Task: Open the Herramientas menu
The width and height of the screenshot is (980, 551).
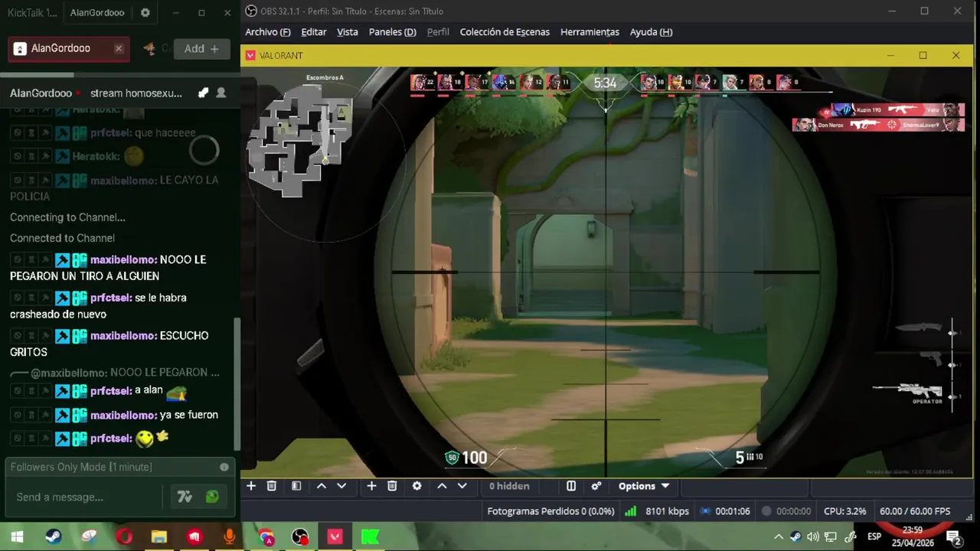Action: pyautogui.click(x=590, y=32)
